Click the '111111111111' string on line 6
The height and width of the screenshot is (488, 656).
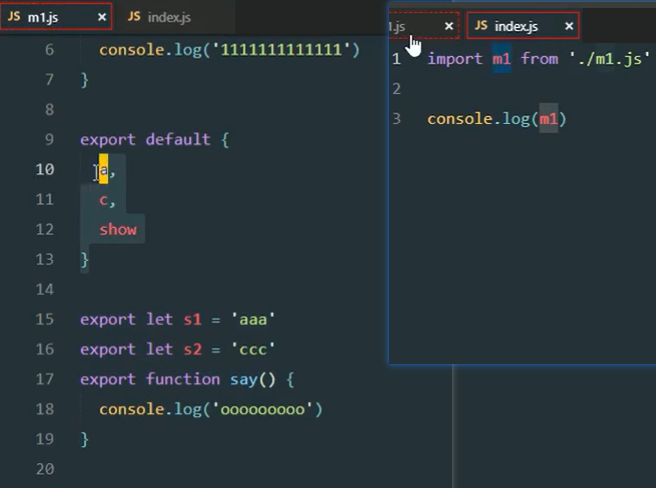[281, 50]
